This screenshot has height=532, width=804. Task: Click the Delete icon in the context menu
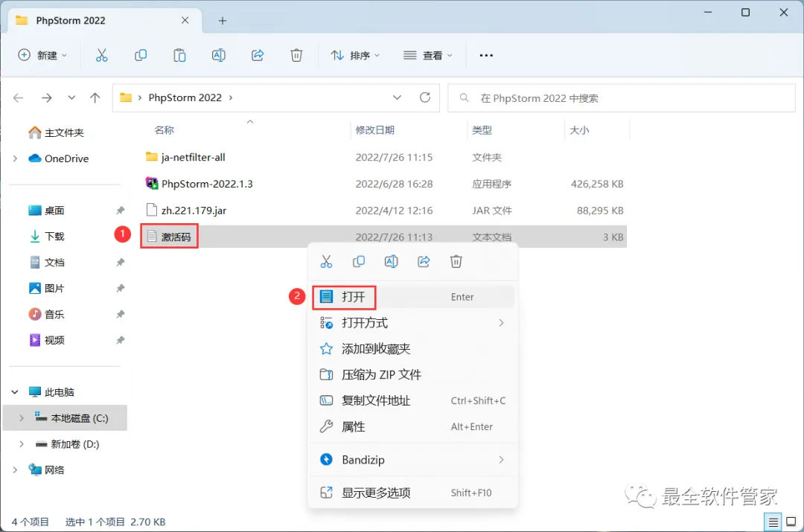click(456, 262)
